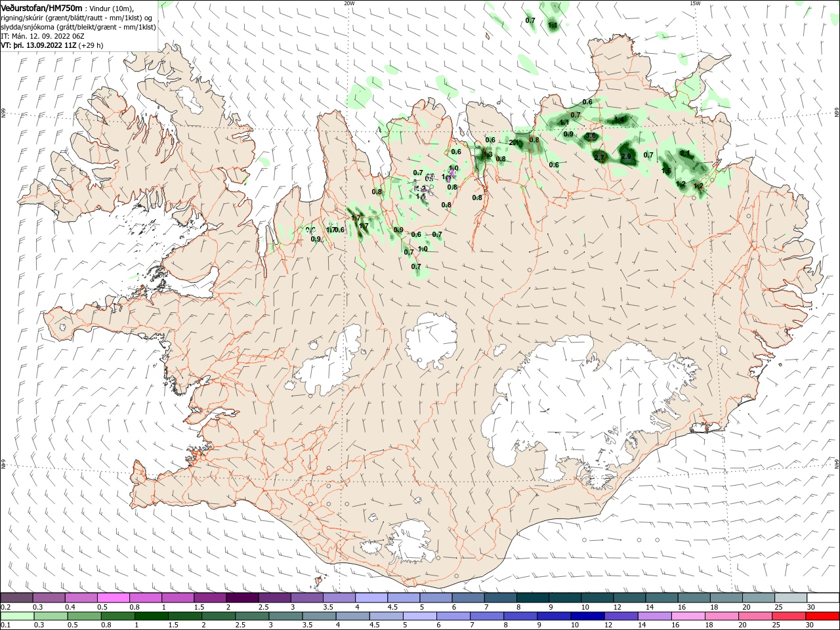This screenshot has width=840, height=630.
Task: Pick the bright pink swatch between 0.5 and 0.8 top row
Action: [x=114, y=598]
